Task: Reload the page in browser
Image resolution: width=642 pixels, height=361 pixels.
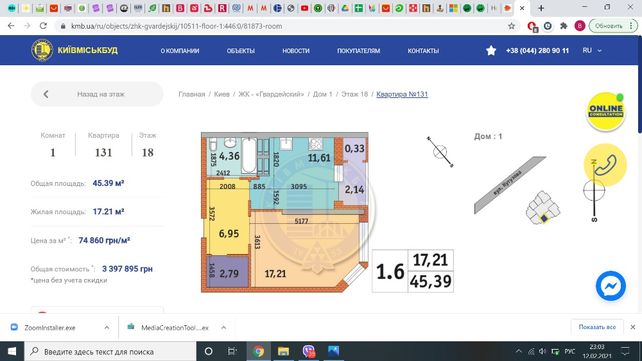Action: [x=43, y=26]
